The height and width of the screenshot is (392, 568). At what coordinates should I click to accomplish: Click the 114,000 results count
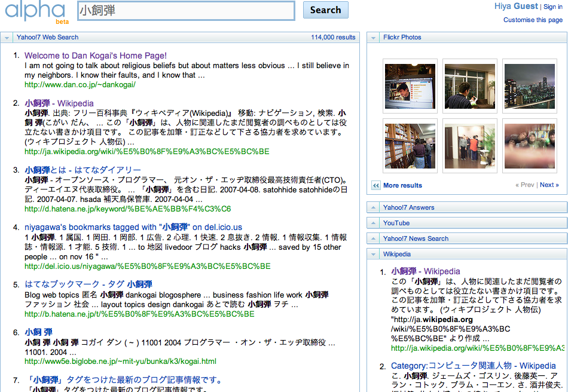(333, 37)
